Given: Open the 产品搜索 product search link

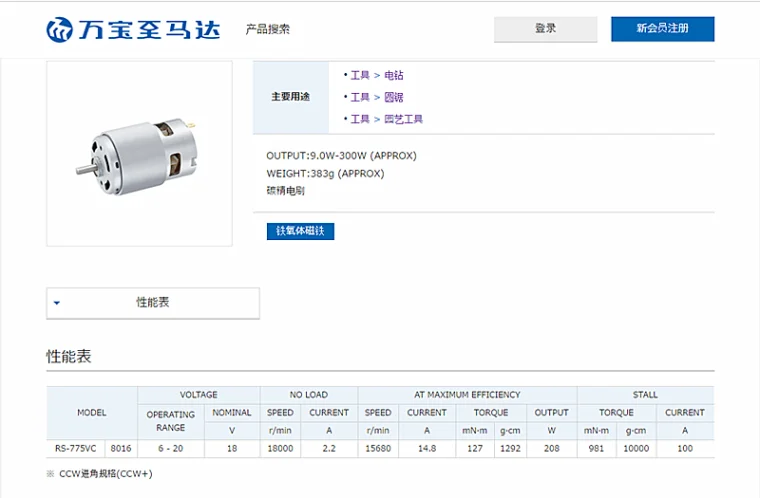Looking at the screenshot, I should [268, 29].
